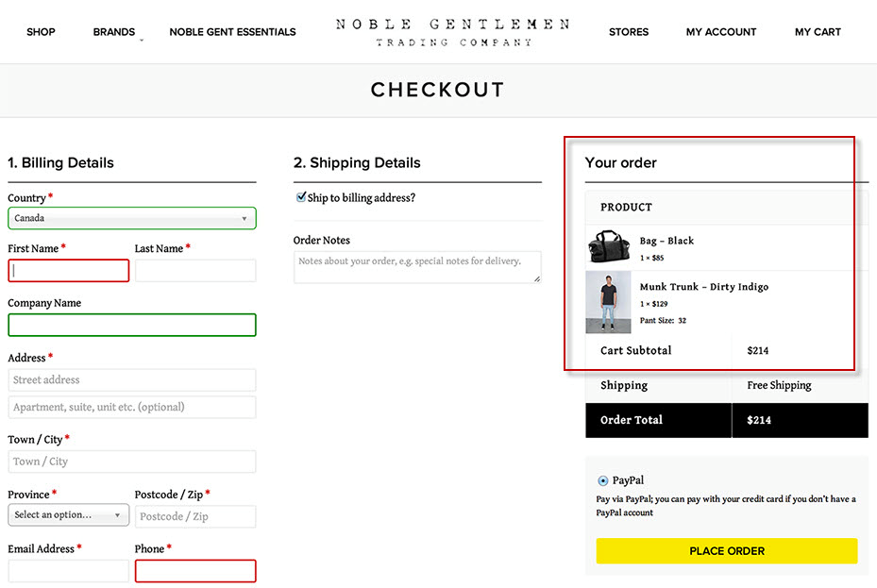This screenshot has height=588, width=877.
Task: Open the Province select an option dropdown
Action: point(68,514)
